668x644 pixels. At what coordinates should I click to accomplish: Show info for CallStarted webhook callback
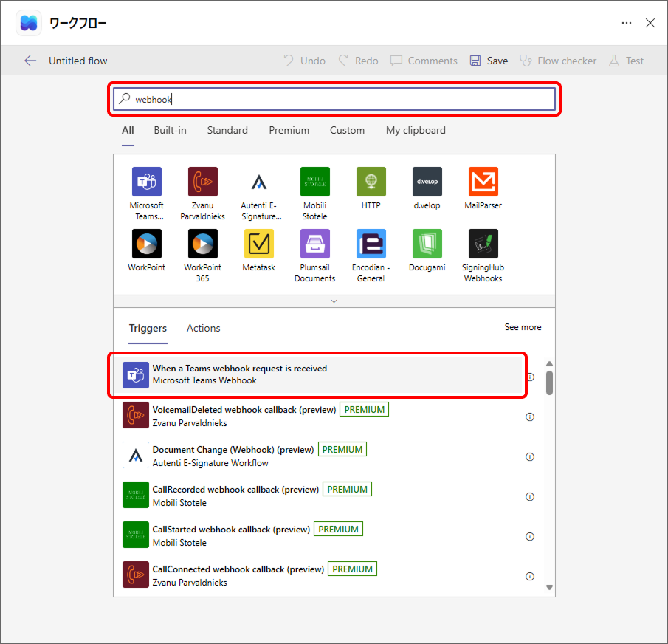530,537
